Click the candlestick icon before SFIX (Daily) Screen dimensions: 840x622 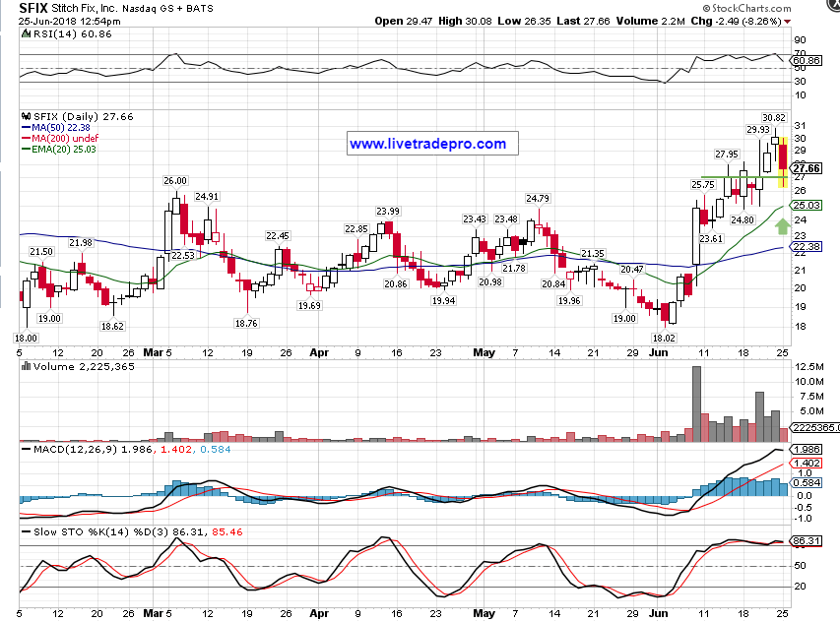[25, 114]
